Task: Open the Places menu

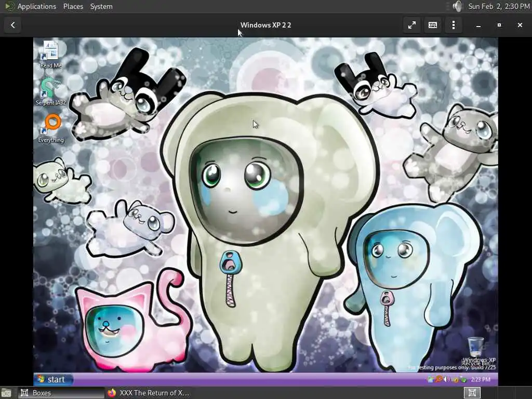Action: pos(73,6)
